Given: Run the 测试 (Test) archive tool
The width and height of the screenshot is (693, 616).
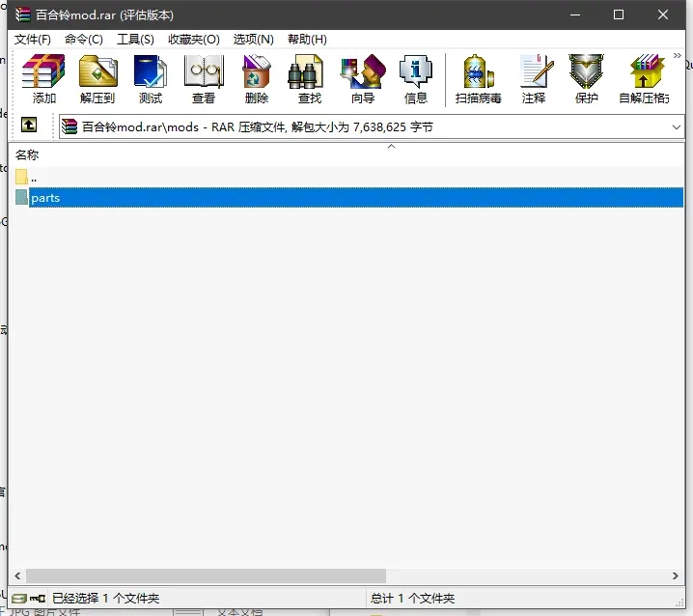Looking at the screenshot, I should click(151, 79).
